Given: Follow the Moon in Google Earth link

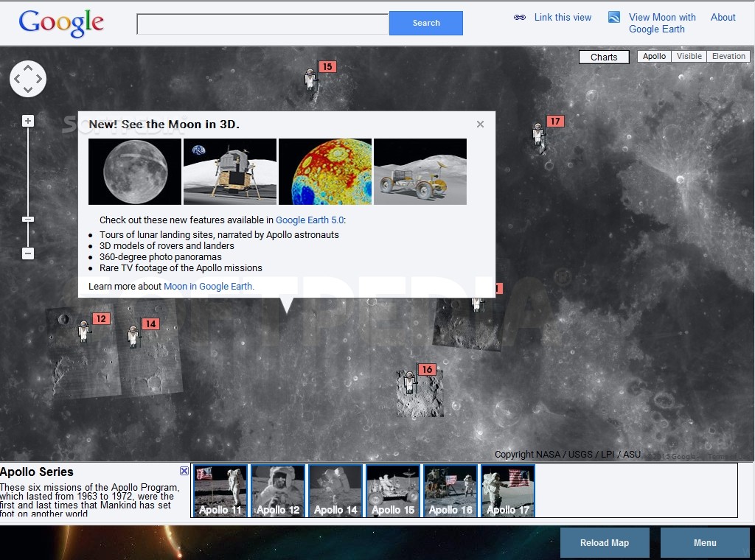Looking at the screenshot, I should 209,286.
